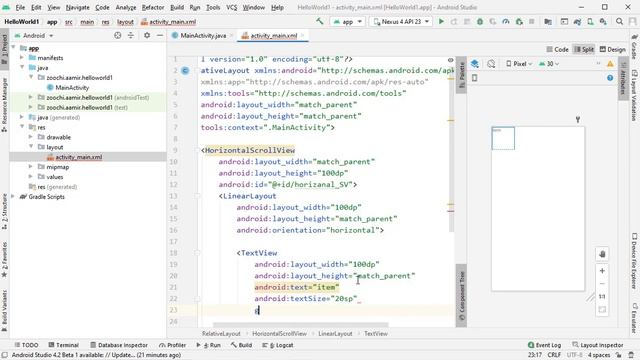Viewport: 640px width, 360px height.
Task: Open the VCS menu
Action: click(231, 7)
